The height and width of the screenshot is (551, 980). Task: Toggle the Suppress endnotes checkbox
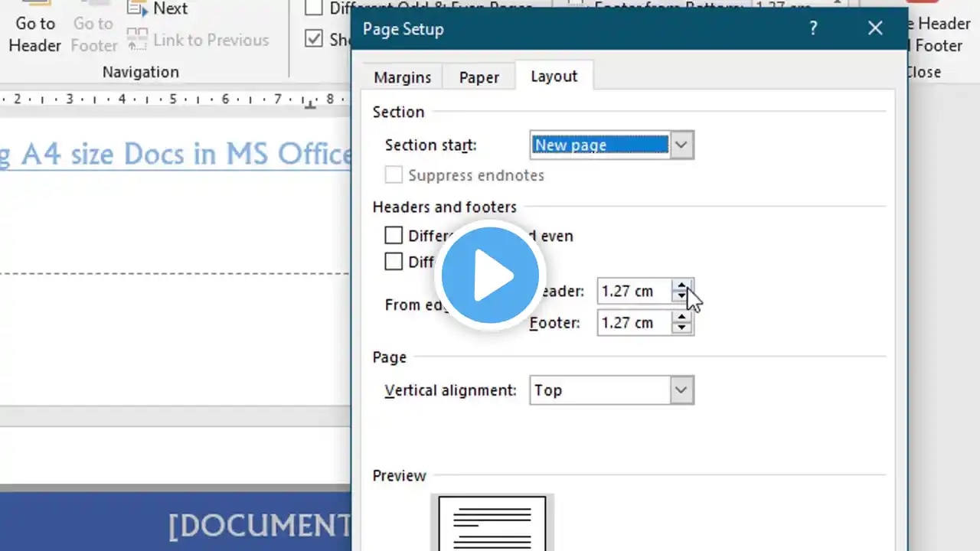click(394, 175)
